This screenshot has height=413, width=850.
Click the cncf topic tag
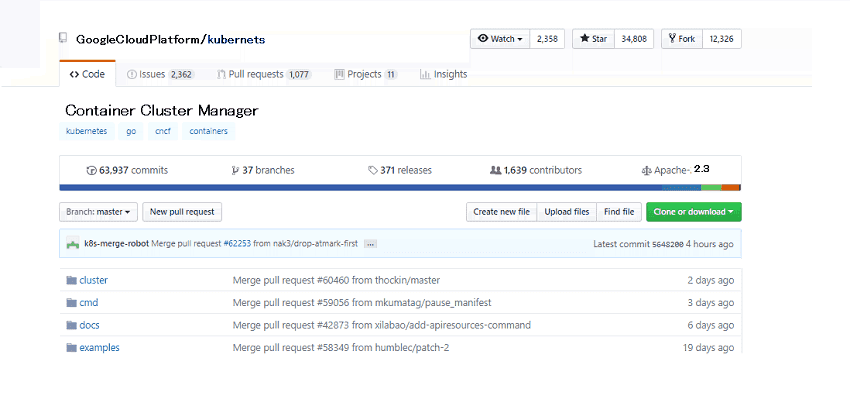tap(163, 131)
